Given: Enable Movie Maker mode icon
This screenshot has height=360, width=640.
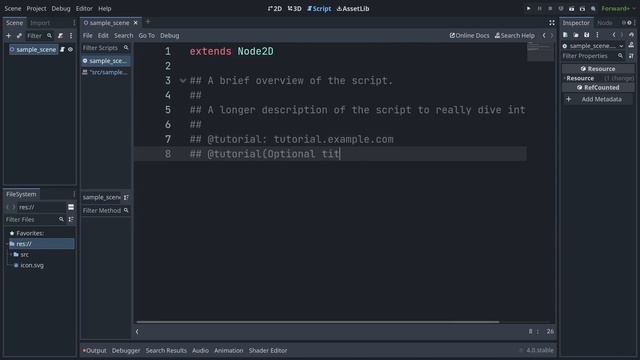Looking at the screenshot, I should tap(593, 9).
